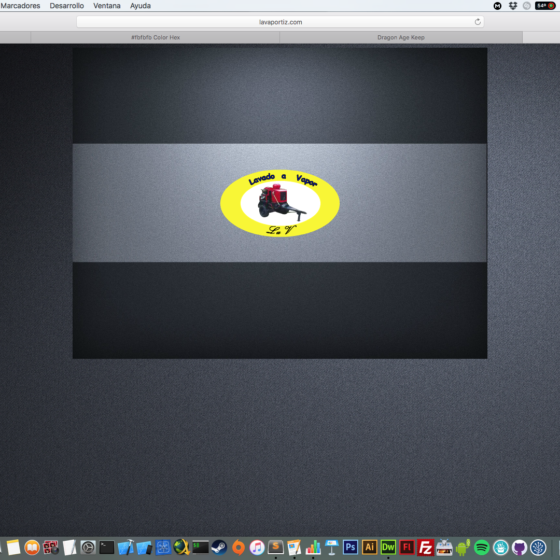Click the Dropbox menu bar icon
This screenshot has height=560, width=560.
click(x=513, y=6)
